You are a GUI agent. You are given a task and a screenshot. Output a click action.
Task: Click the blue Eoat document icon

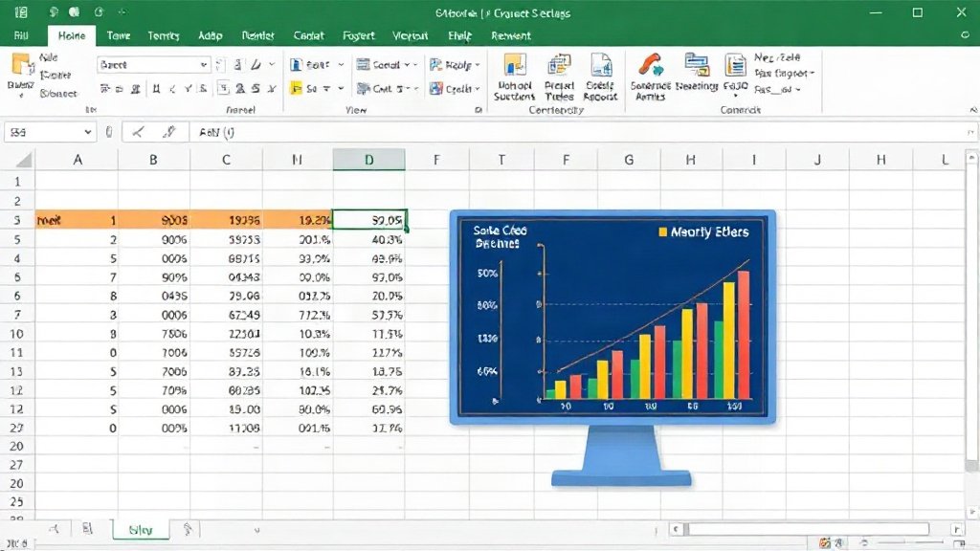point(297,64)
